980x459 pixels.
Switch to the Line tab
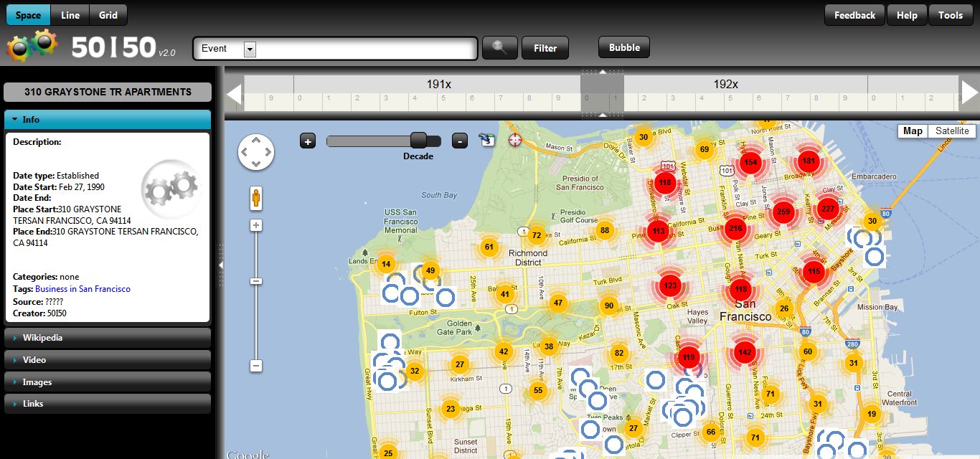click(70, 15)
